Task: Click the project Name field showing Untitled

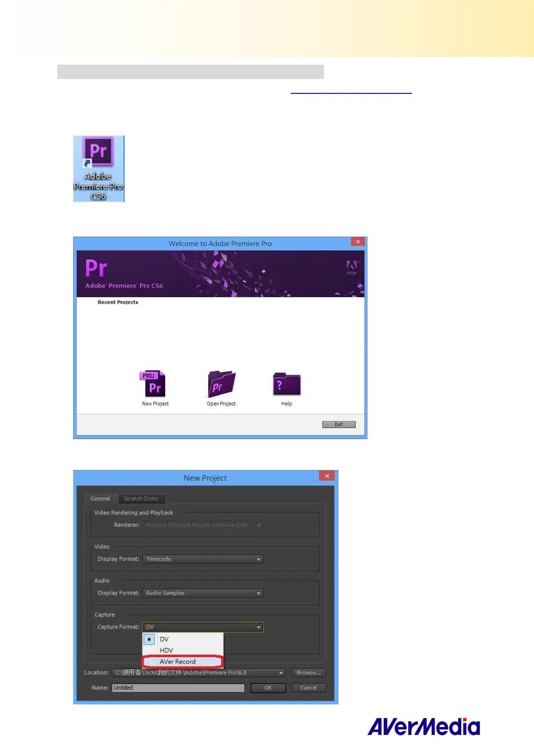Action: point(178,688)
